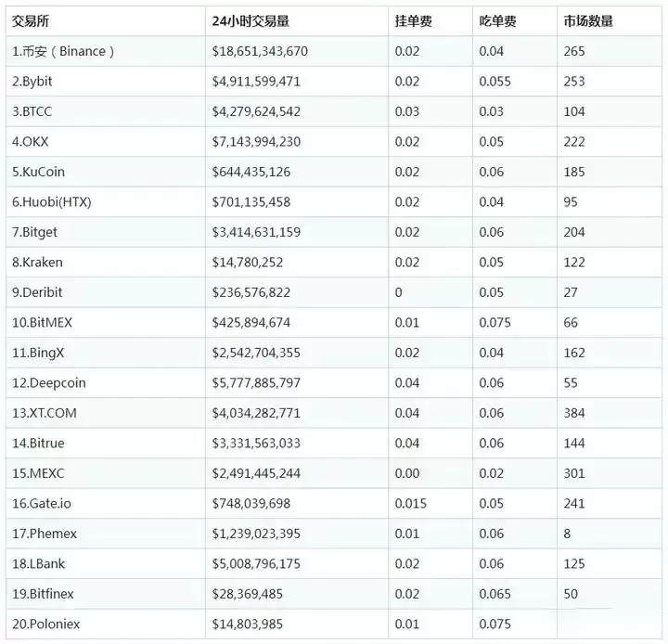Click Gate.io volume $748,039,698
Image resolution: width=668 pixels, height=644 pixels.
click(x=250, y=504)
